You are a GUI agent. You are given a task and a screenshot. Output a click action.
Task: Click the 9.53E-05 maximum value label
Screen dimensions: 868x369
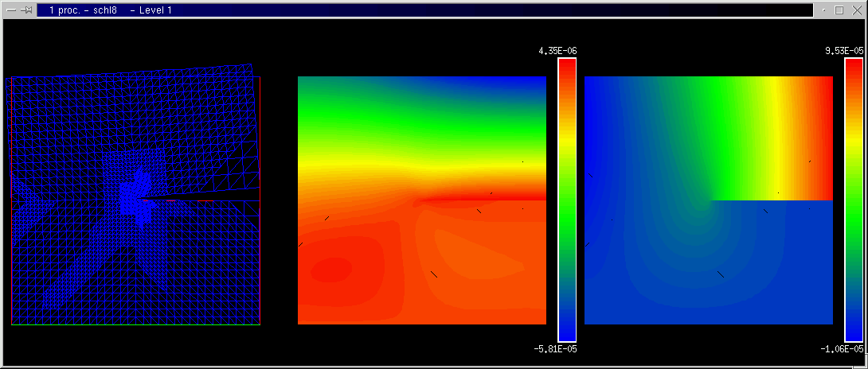(x=844, y=50)
